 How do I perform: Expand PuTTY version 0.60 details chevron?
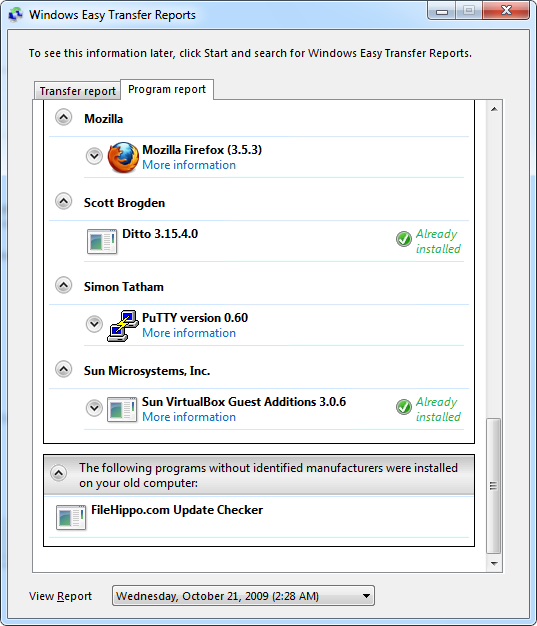coord(95,324)
